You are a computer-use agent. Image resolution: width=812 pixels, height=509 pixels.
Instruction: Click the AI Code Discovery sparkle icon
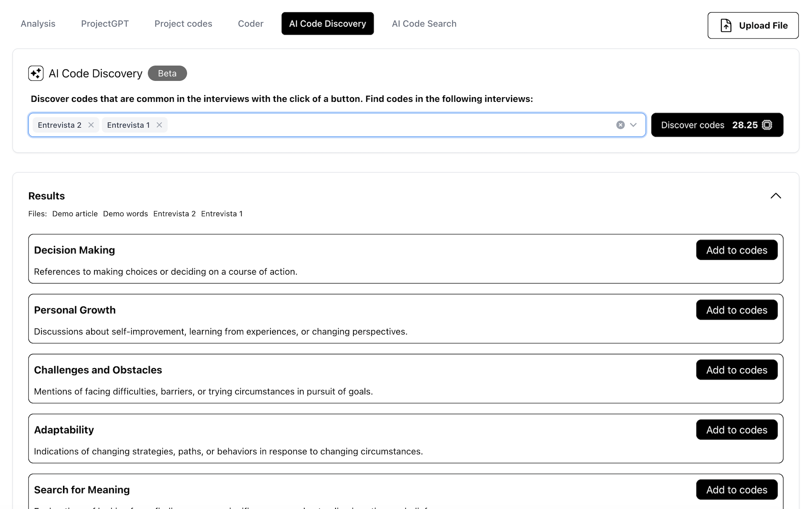coord(36,73)
